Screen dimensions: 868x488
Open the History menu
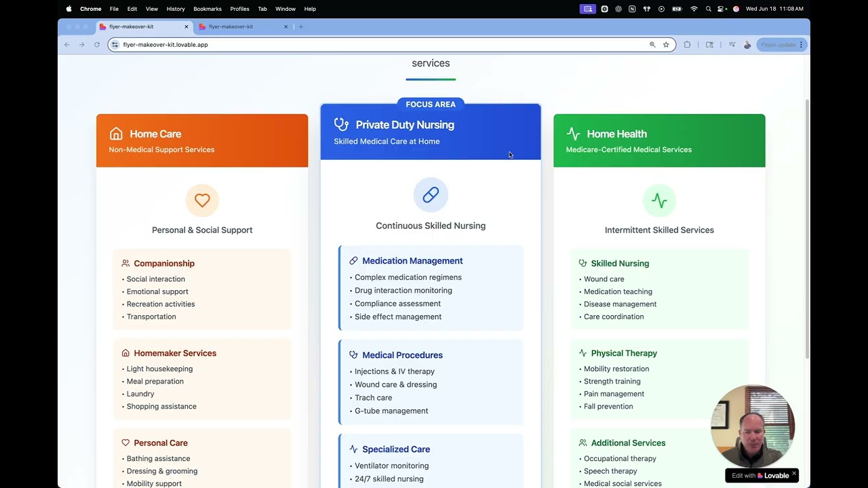[176, 9]
